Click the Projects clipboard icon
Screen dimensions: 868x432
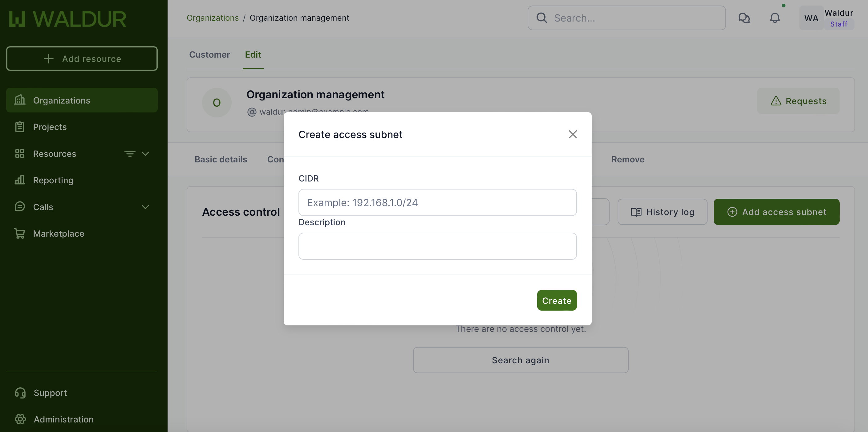point(19,127)
